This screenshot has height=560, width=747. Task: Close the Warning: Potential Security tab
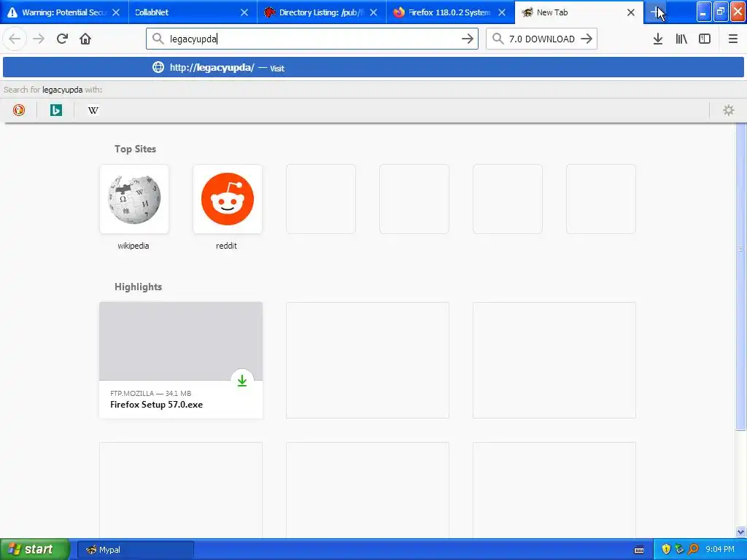pyautogui.click(x=116, y=12)
